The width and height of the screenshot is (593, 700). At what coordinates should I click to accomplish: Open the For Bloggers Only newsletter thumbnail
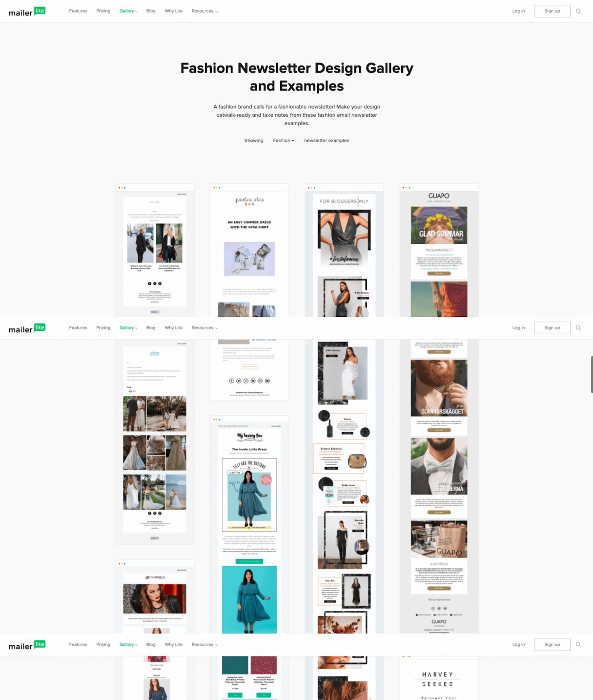(344, 250)
